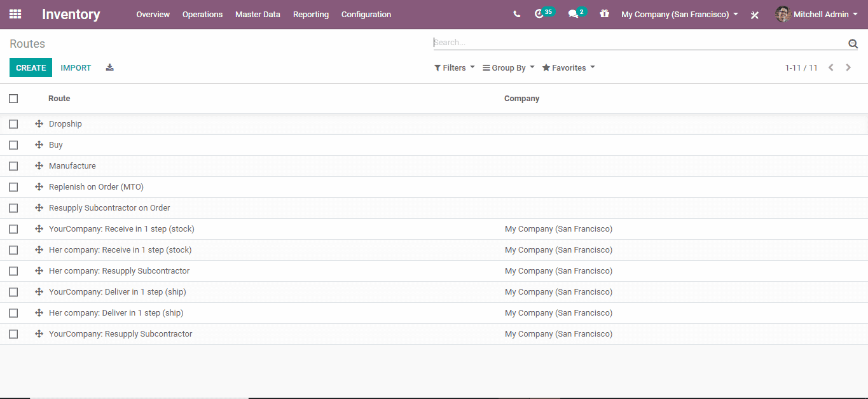
Task: Click drag handle for Her company: Deliver in 1 step
Action: (x=39, y=313)
